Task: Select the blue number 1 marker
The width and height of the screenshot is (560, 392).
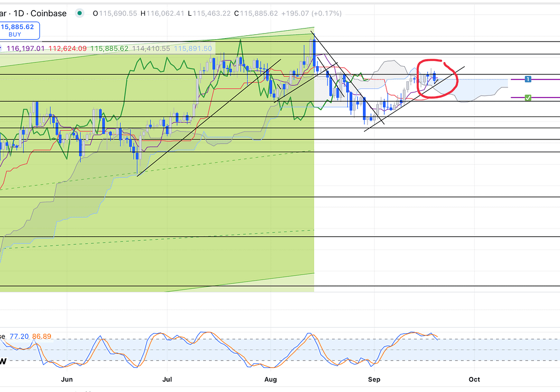Action: pyautogui.click(x=528, y=80)
